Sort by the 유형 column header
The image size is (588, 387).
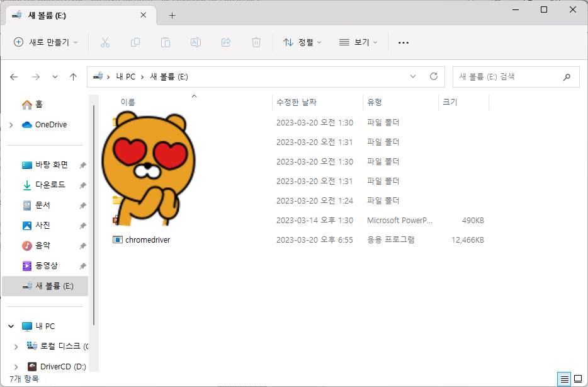click(374, 102)
